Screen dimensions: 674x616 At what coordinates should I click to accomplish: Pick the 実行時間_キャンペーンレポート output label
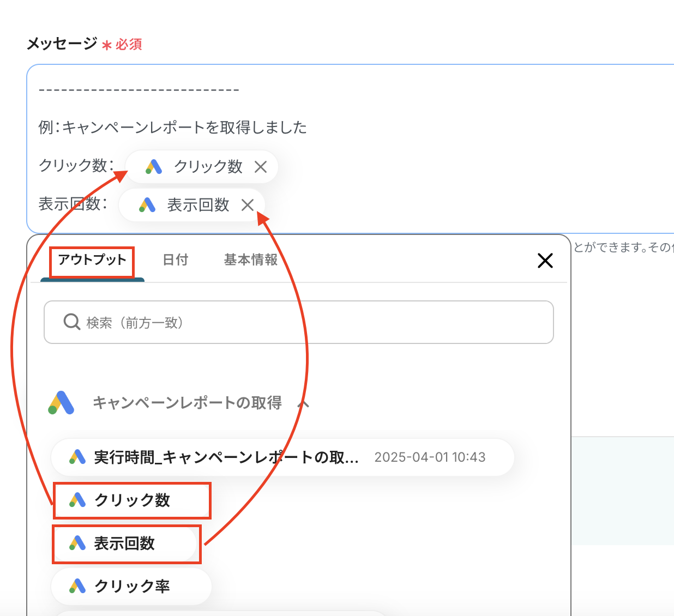coord(226,457)
